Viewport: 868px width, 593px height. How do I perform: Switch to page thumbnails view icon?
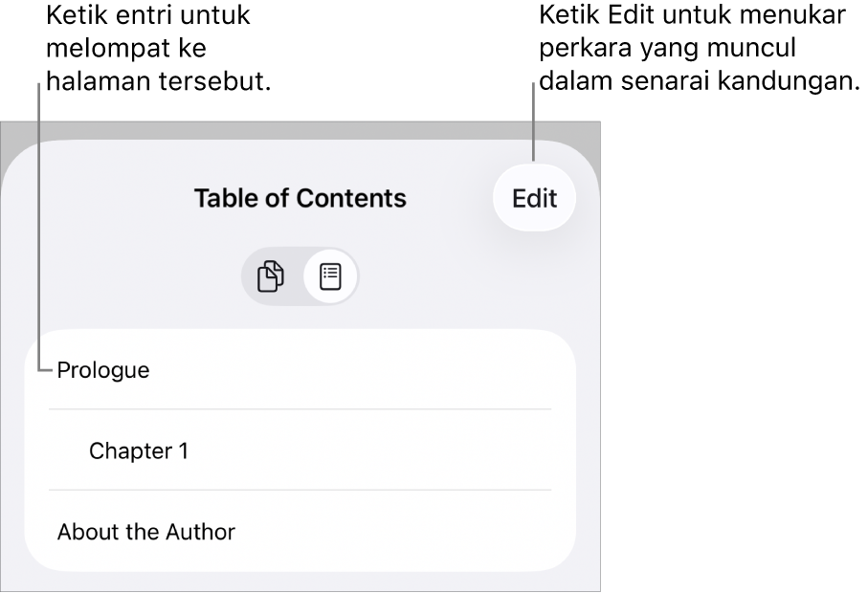click(272, 277)
